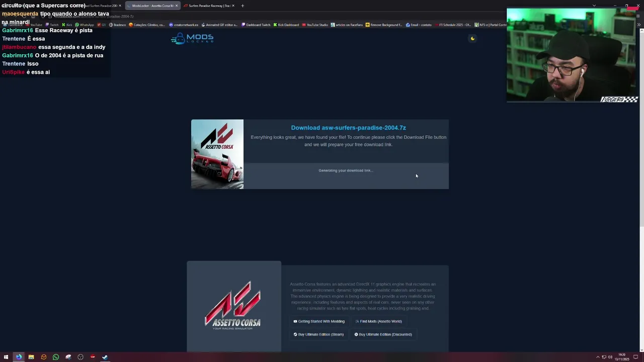Open File Explorer from the taskbar

pyautogui.click(x=31, y=357)
